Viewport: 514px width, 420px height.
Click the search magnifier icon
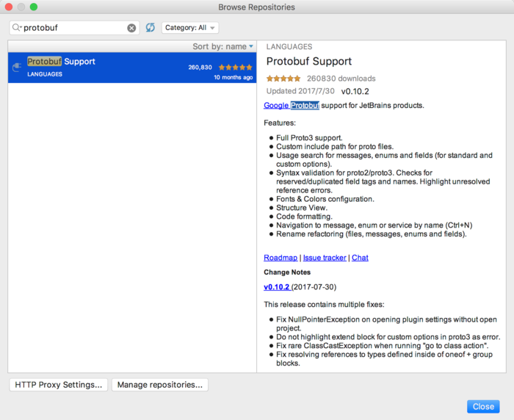pyautogui.click(x=17, y=28)
